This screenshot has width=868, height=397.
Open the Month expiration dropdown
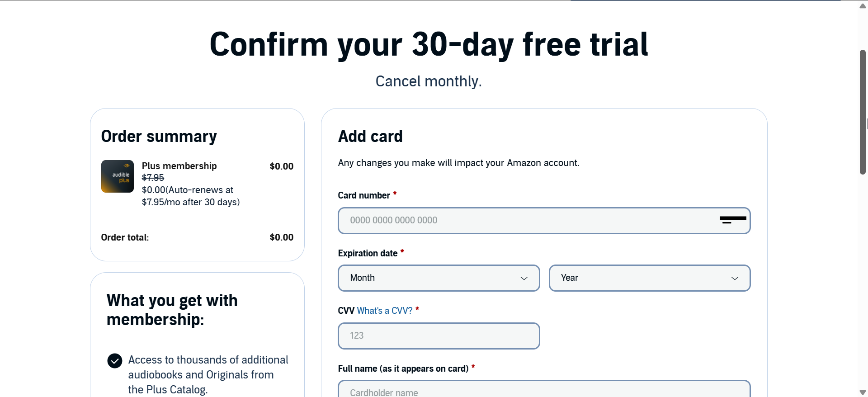tap(439, 278)
